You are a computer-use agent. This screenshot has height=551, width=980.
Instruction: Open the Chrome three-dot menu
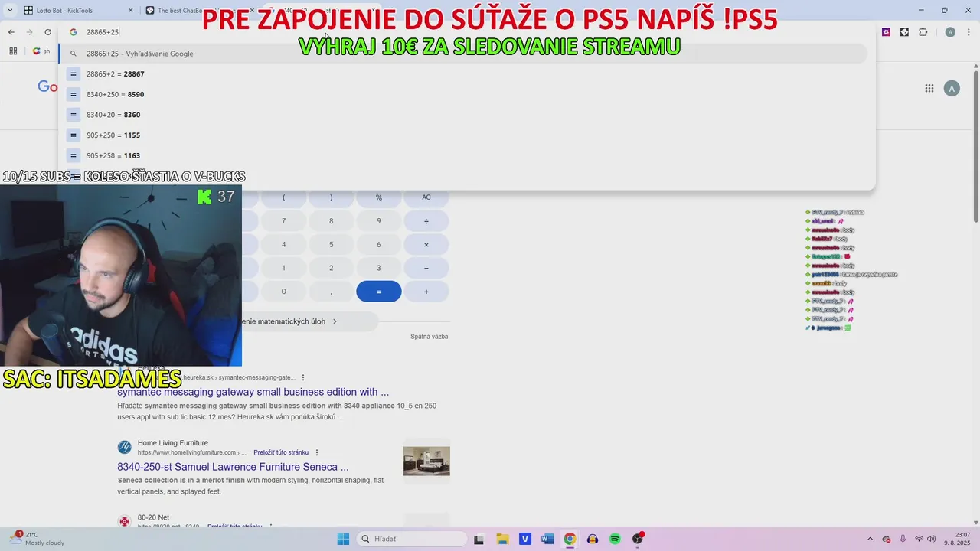[x=969, y=32]
